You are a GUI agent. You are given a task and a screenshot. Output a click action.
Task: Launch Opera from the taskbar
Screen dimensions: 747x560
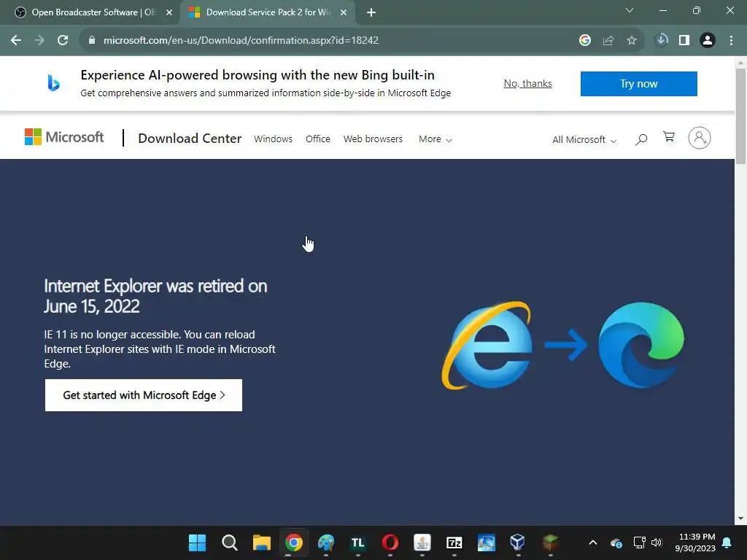(x=390, y=542)
